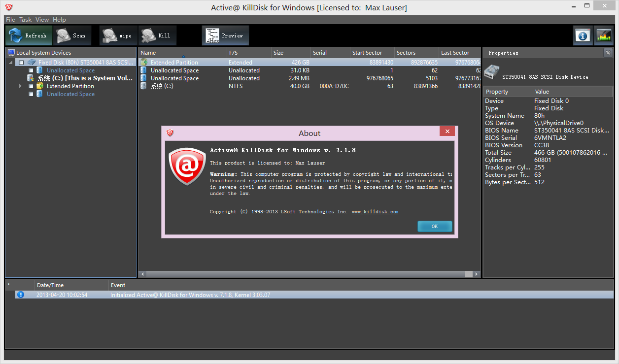Select the NTFS 40.0 GB row in list
This screenshot has height=364, width=619.
click(x=309, y=86)
